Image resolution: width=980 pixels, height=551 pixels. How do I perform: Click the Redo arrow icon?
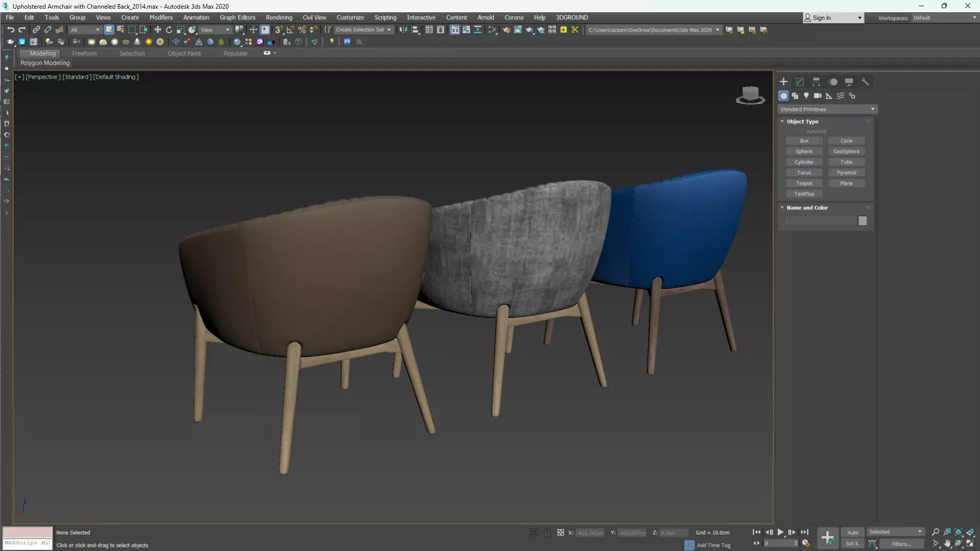pos(22,30)
